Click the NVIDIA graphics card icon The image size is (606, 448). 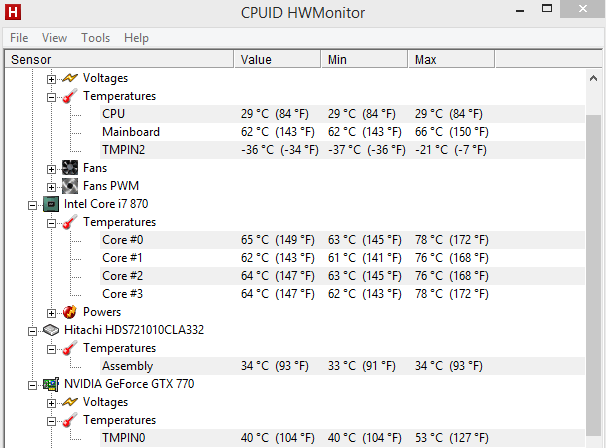point(51,384)
